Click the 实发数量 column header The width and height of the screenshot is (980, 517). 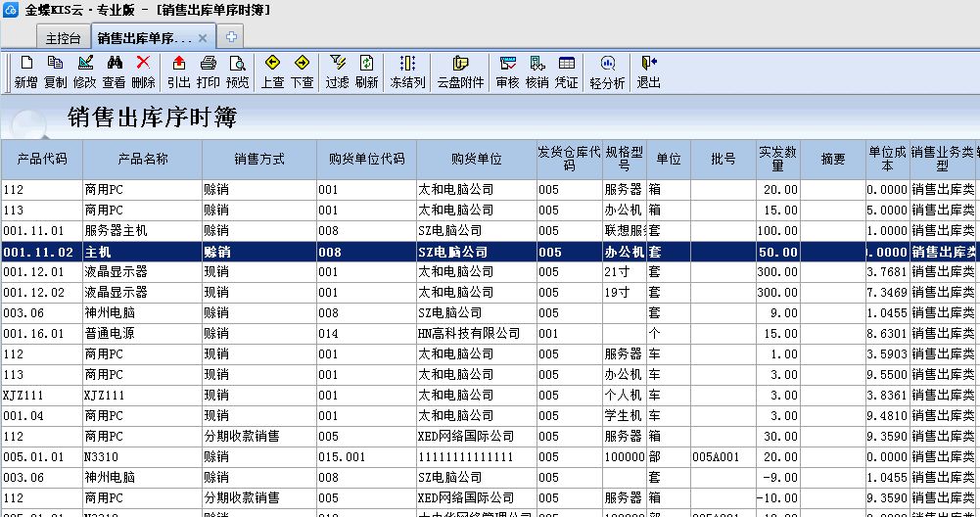(x=778, y=160)
